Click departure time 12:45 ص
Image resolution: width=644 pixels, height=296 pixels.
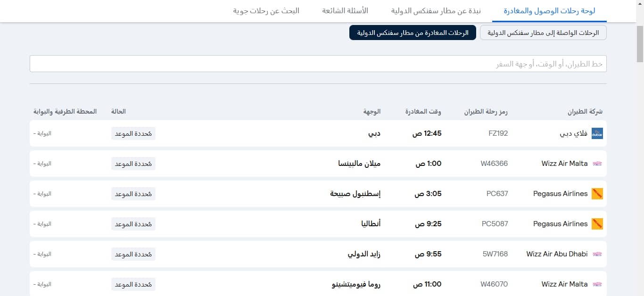click(427, 133)
